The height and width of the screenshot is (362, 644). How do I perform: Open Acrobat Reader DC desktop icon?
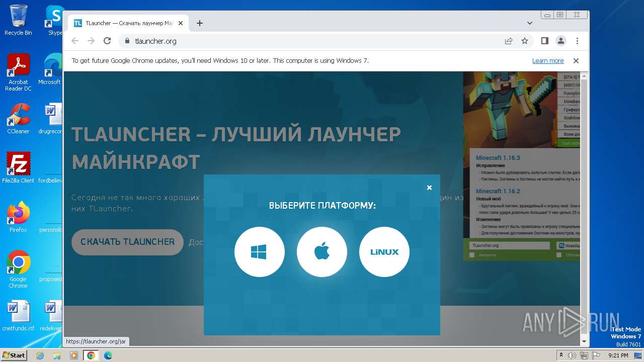pos(18,73)
